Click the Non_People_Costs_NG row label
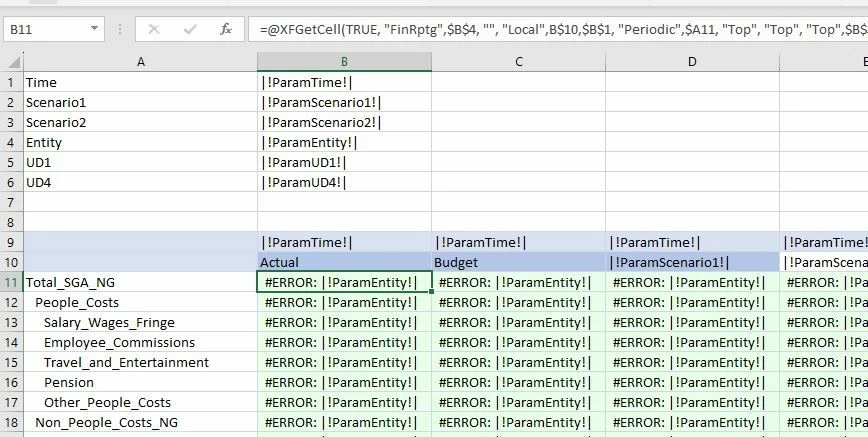868x437 pixels. pos(141,421)
